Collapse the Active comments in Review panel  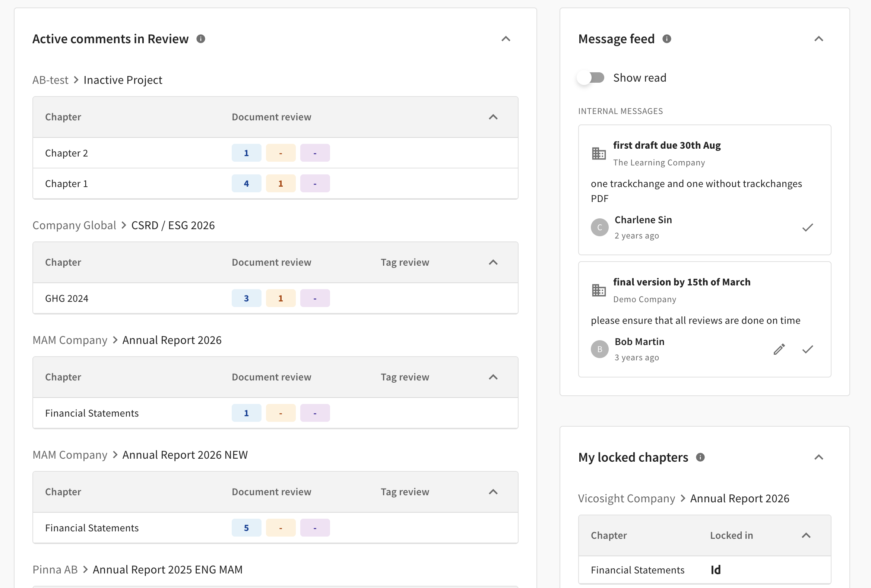coord(506,39)
